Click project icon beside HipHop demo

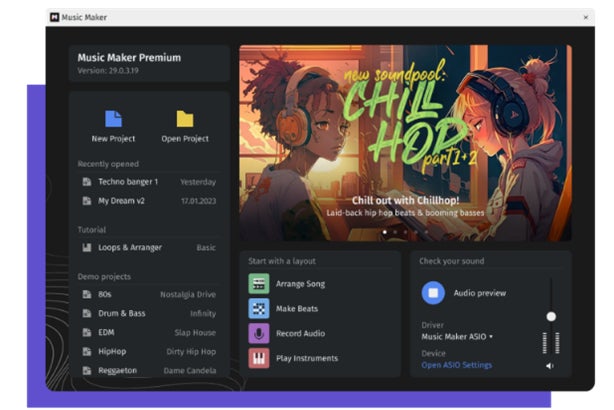87,351
